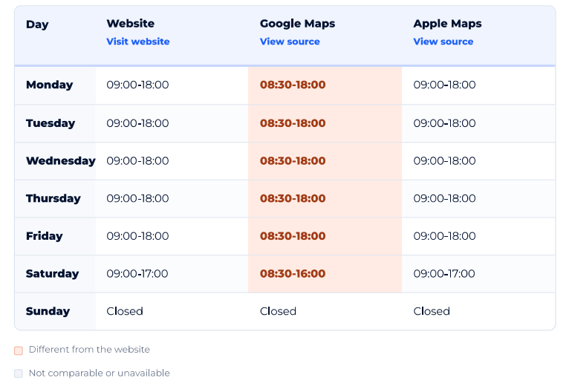Click Website Saturday hours 09:00-17:00
This screenshot has height=392, width=572.
137,273
